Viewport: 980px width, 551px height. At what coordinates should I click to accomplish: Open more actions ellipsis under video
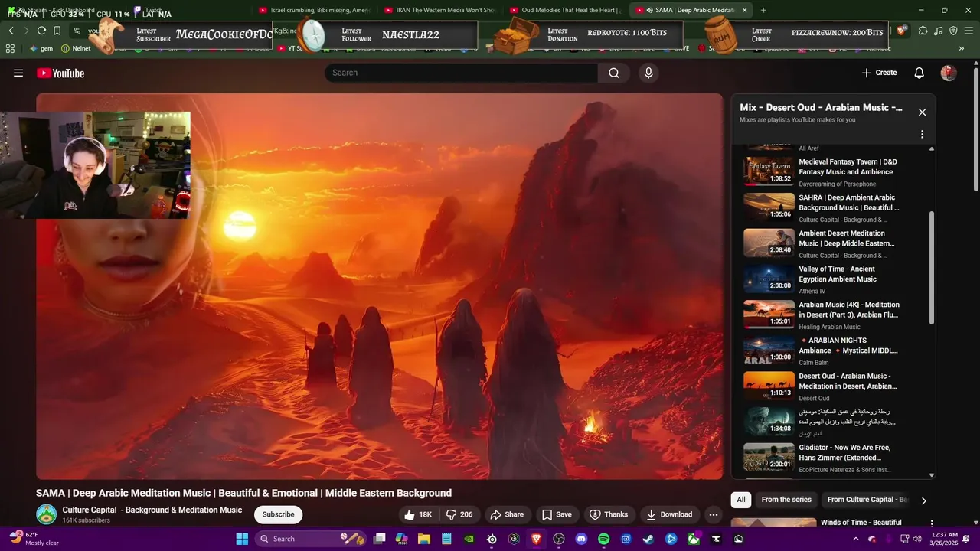tap(714, 514)
